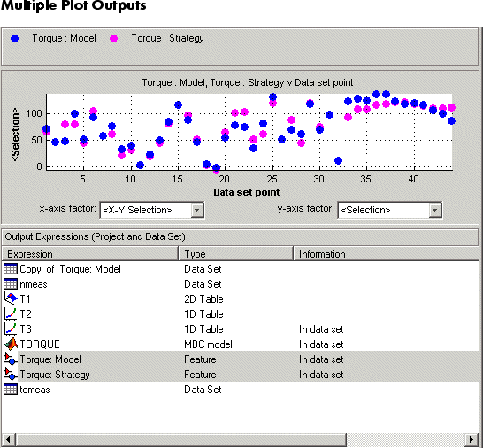
Task: Click the 2D Table type cell
Action: (203, 299)
